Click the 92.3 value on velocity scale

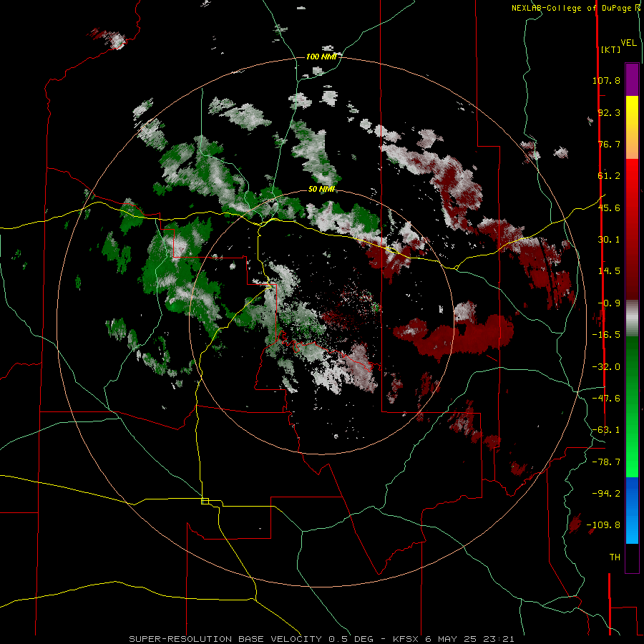coord(609,112)
